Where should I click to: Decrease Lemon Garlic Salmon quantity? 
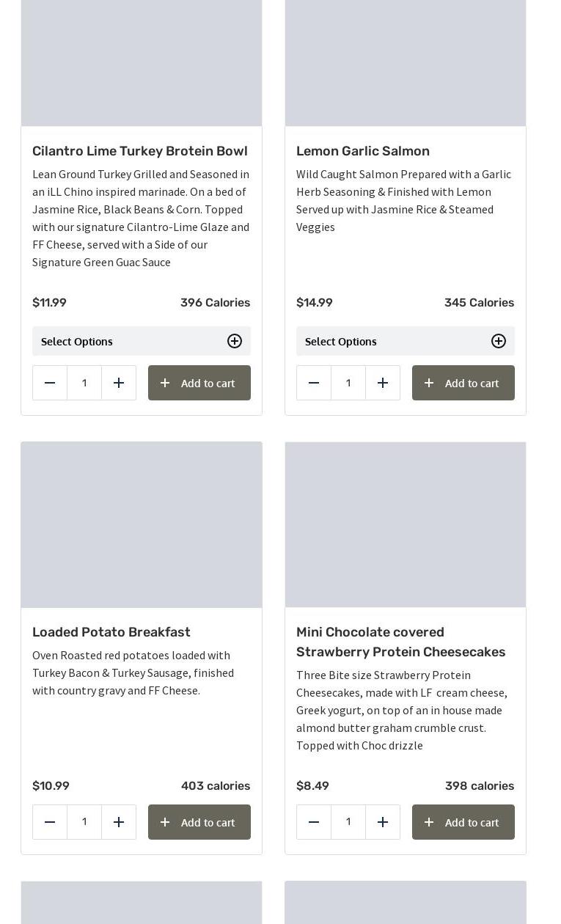[x=314, y=383]
